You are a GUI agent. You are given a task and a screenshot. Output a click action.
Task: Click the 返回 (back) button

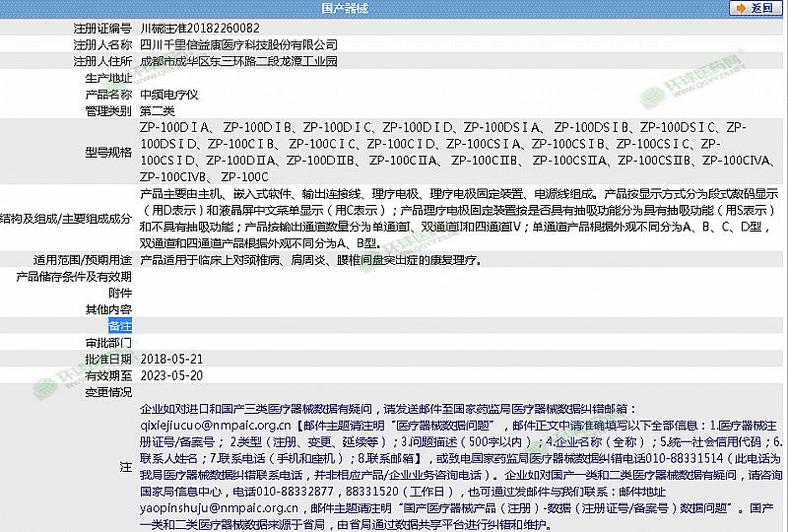(754, 8)
